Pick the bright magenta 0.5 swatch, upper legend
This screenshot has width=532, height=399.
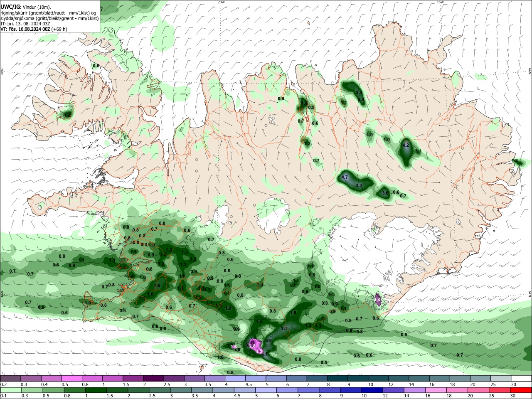pos(72,378)
